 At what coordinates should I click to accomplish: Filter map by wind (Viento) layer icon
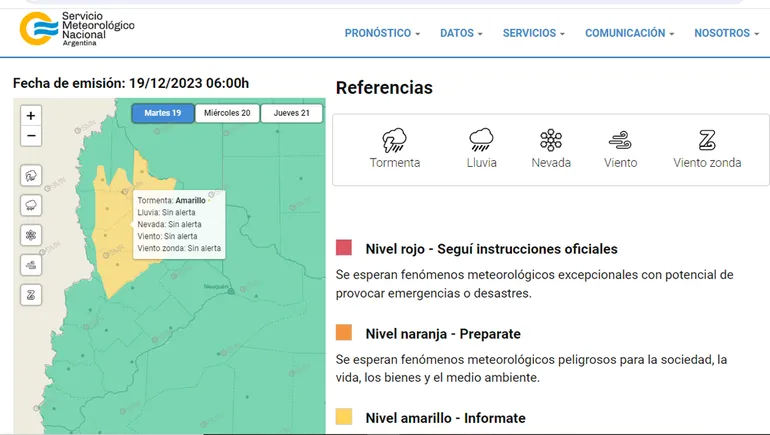tap(31, 265)
